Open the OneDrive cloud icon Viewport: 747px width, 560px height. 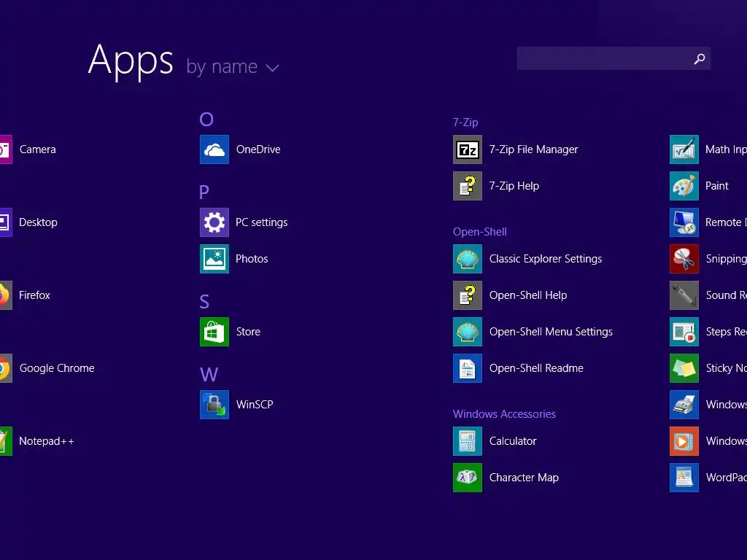214,149
